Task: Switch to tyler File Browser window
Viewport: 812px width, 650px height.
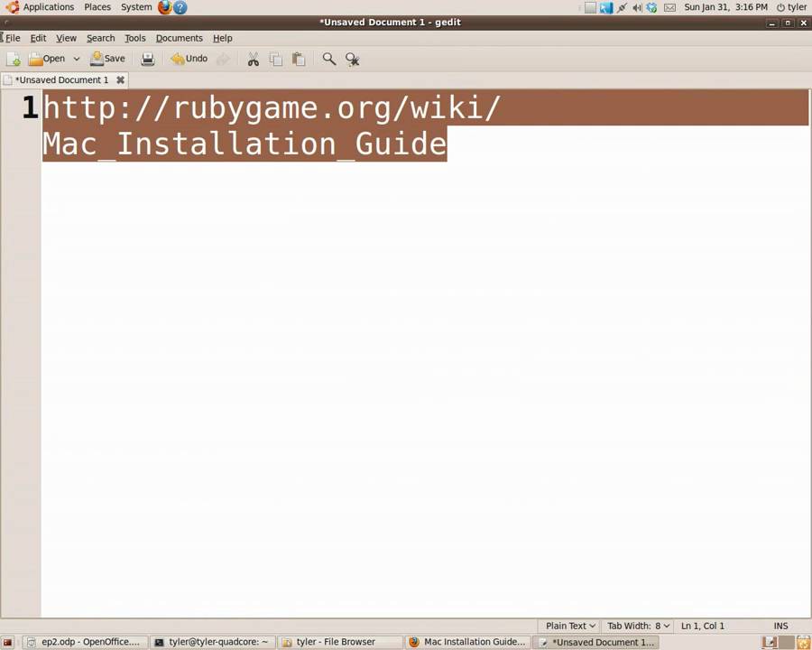Action: pos(340,642)
